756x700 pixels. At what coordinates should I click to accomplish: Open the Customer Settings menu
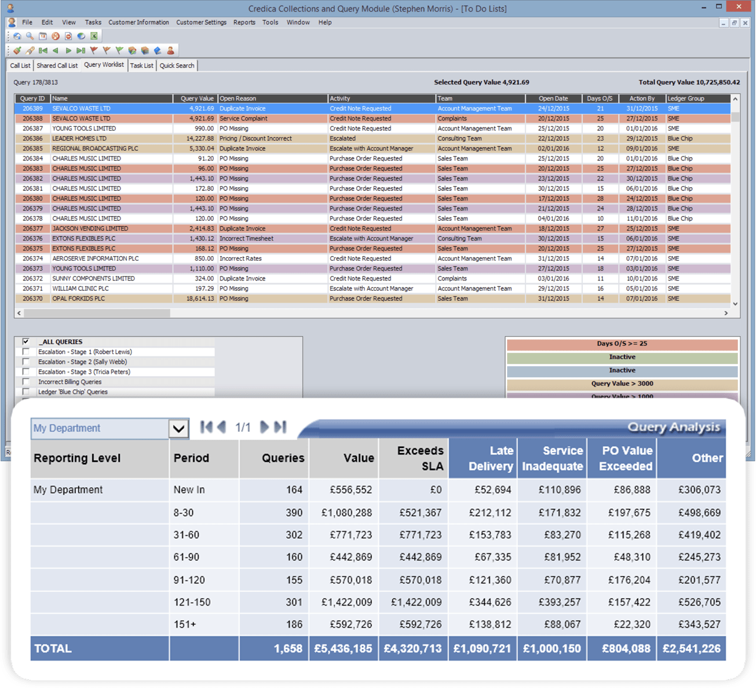click(201, 22)
